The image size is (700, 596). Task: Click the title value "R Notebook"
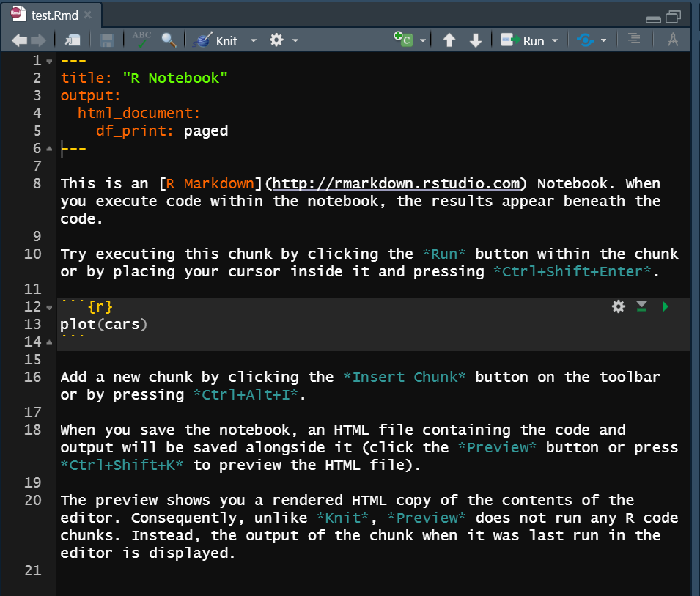pyautogui.click(x=175, y=78)
